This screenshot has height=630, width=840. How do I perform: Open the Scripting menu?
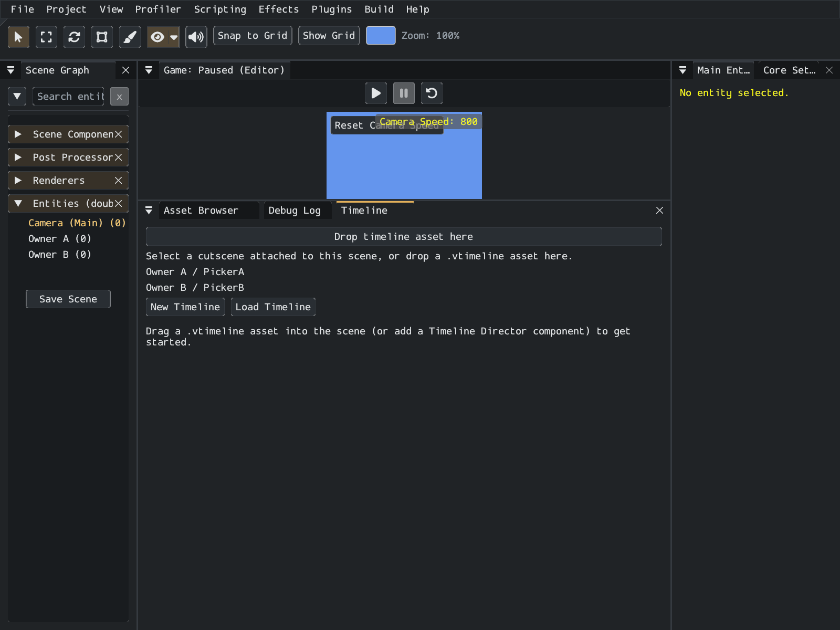tap(220, 9)
